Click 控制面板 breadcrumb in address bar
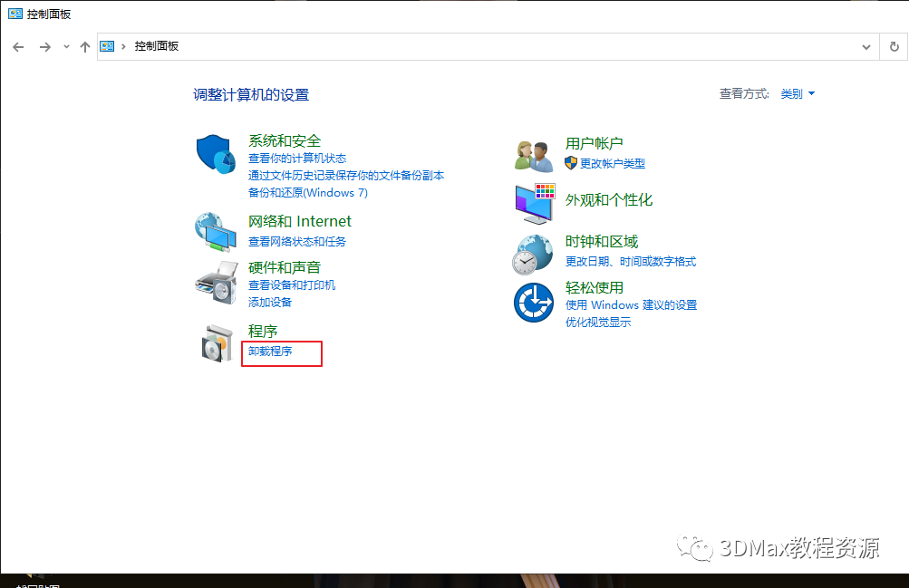Viewport: 909px width, 588px height. coord(157,46)
